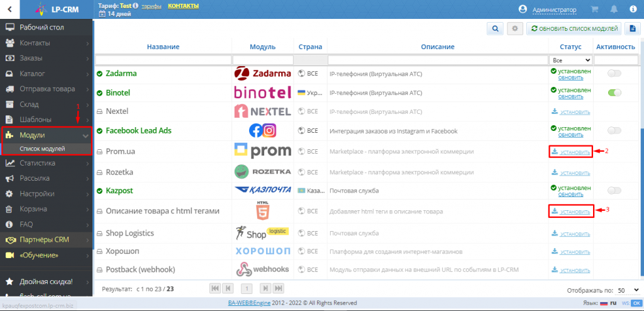Click the Facebook Instagram logo
Screen dimensions: 644x311
click(x=262, y=130)
